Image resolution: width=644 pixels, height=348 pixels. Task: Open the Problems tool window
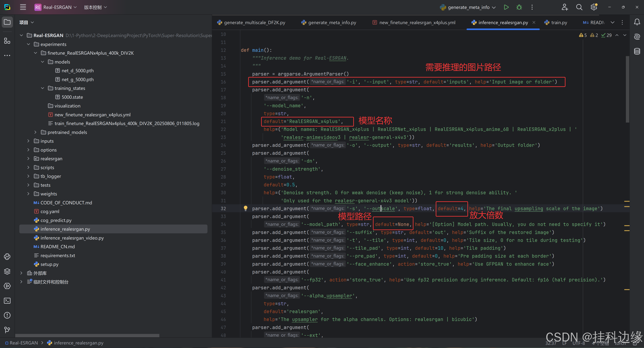point(7,315)
